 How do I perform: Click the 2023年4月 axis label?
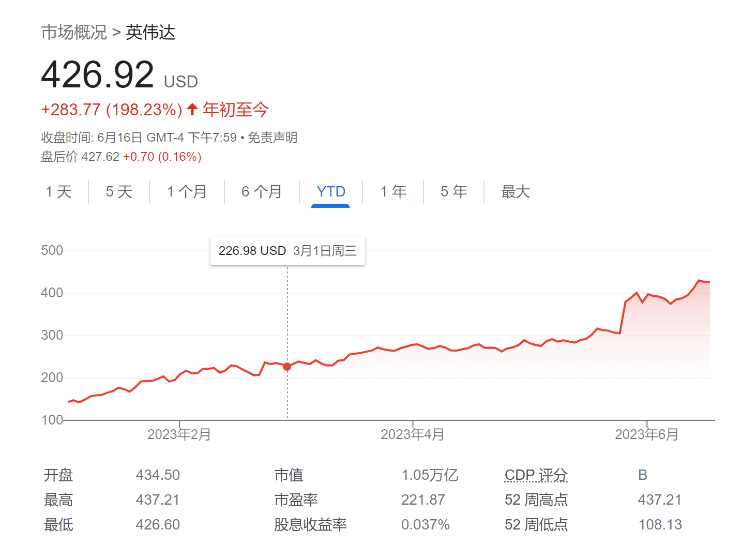click(x=412, y=434)
